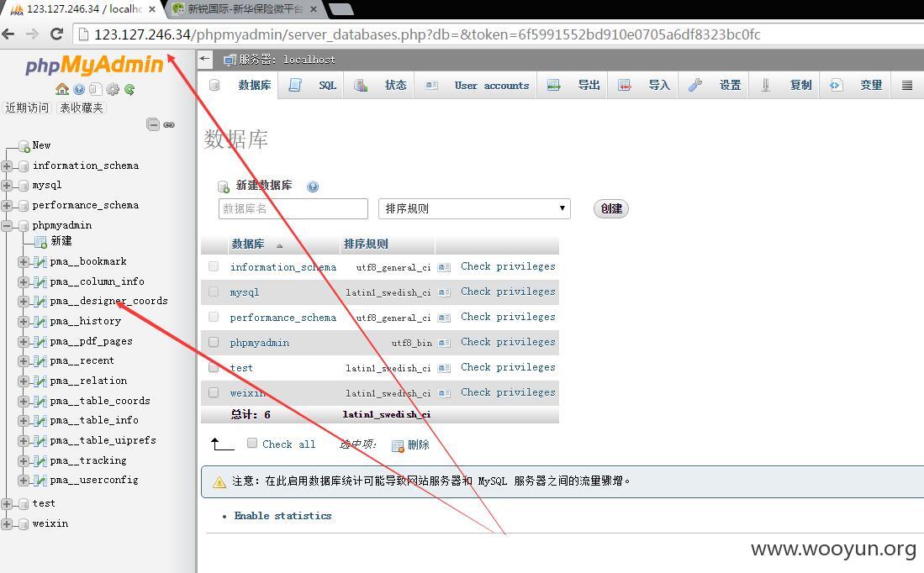Image resolution: width=924 pixels, height=573 pixels.
Task: Sort by 数据库 column header
Action: [x=247, y=244]
